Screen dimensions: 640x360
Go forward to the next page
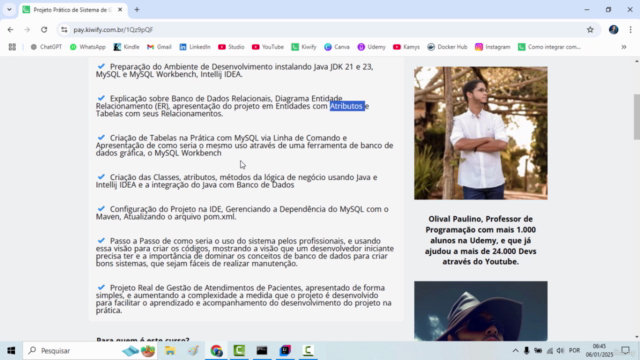(x=27, y=29)
